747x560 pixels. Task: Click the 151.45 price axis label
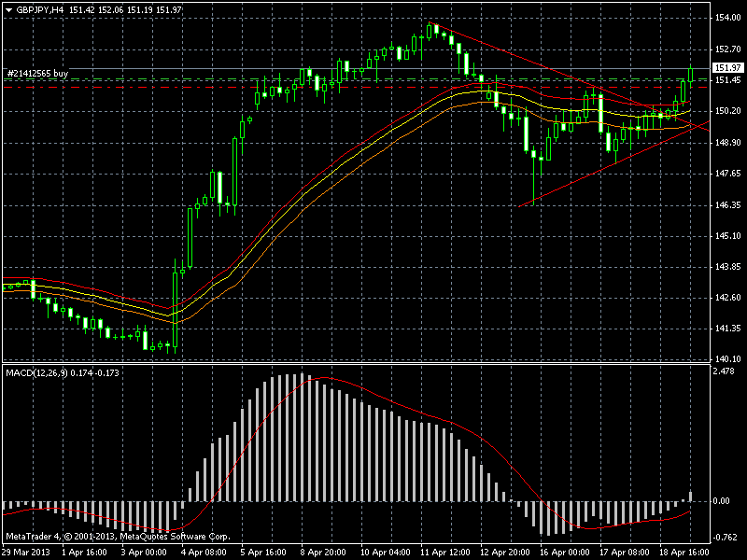[728, 80]
